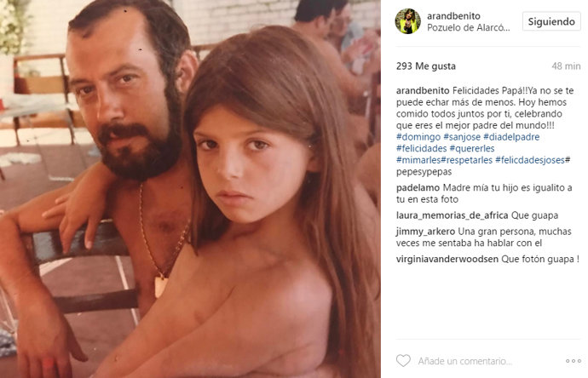
Task: View the 293 Me gusta likes list
Action: [426, 66]
